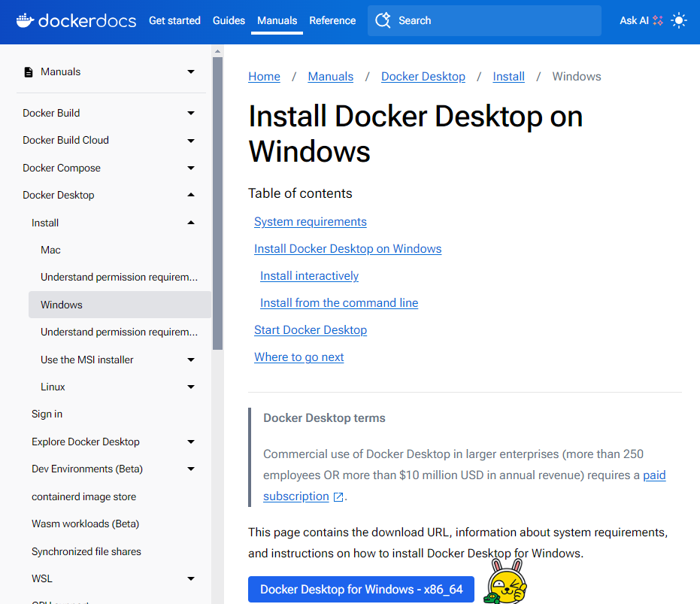Jump to Start Docker Desktop section

click(x=311, y=330)
